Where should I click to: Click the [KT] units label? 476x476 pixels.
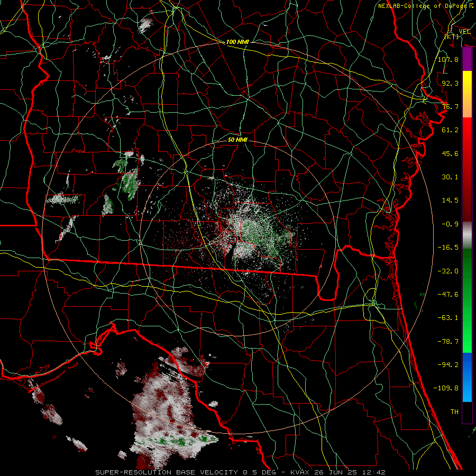pos(452,36)
